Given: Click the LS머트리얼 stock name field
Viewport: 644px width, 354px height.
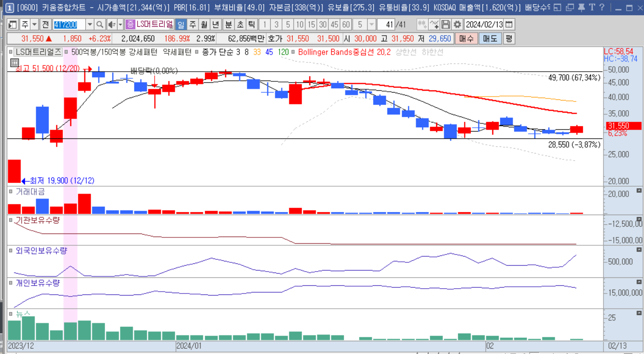Looking at the screenshot, I should [x=155, y=24].
